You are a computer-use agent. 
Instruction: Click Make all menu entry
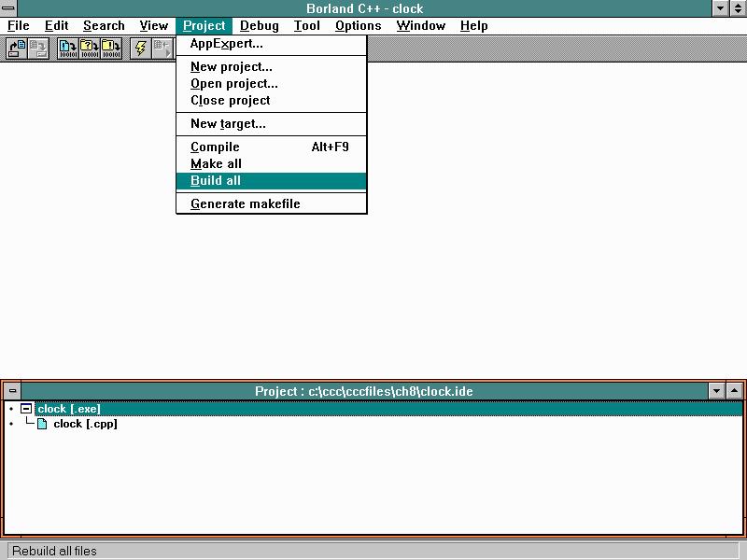(216, 163)
